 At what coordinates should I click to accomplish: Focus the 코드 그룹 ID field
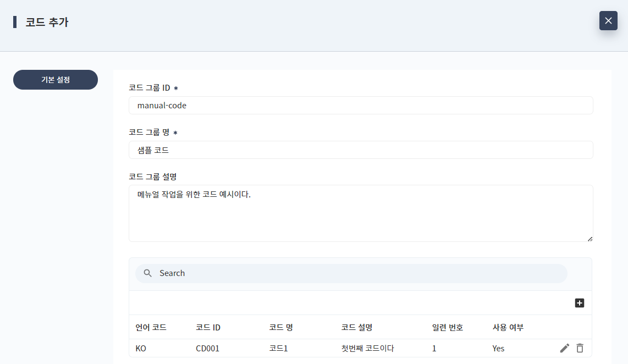360,106
